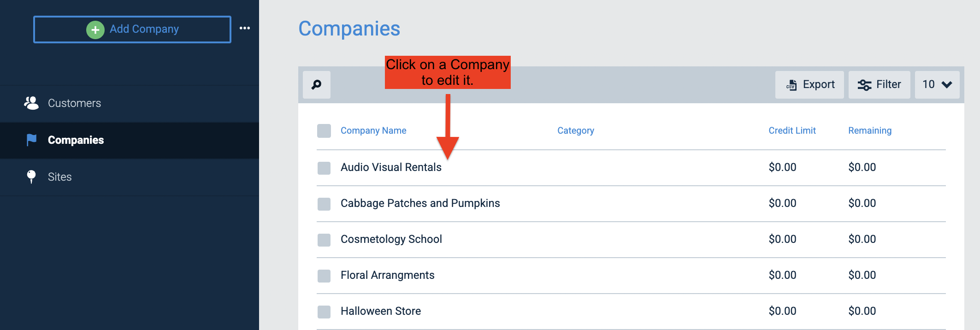The image size is (980, 330).
Task: Open search with the magnifier icon
Action: (317, 85)
